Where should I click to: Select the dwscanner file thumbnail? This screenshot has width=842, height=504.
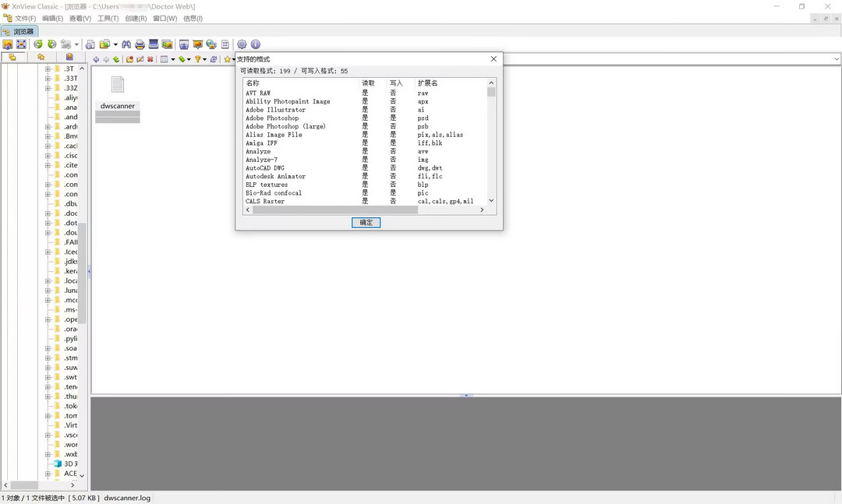(118, 91)
